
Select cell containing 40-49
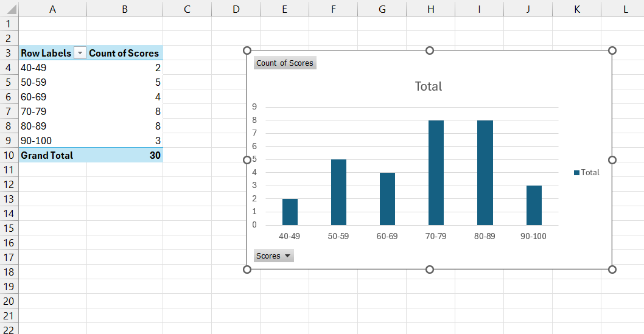pyautogui.click(x=52, y=68)
